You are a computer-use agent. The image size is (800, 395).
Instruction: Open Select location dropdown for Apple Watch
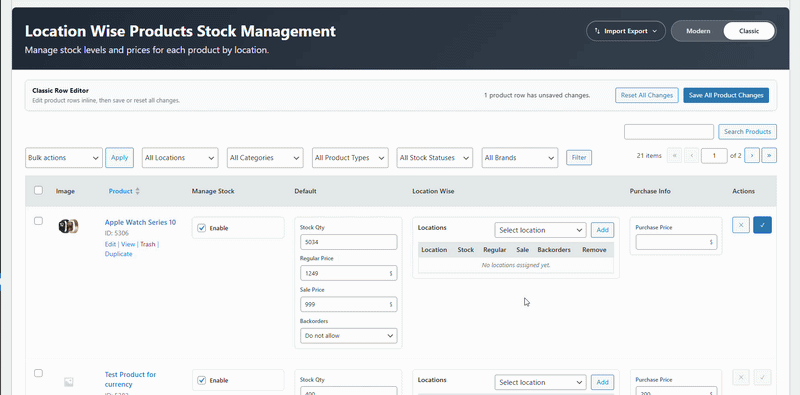click(540, 230)
